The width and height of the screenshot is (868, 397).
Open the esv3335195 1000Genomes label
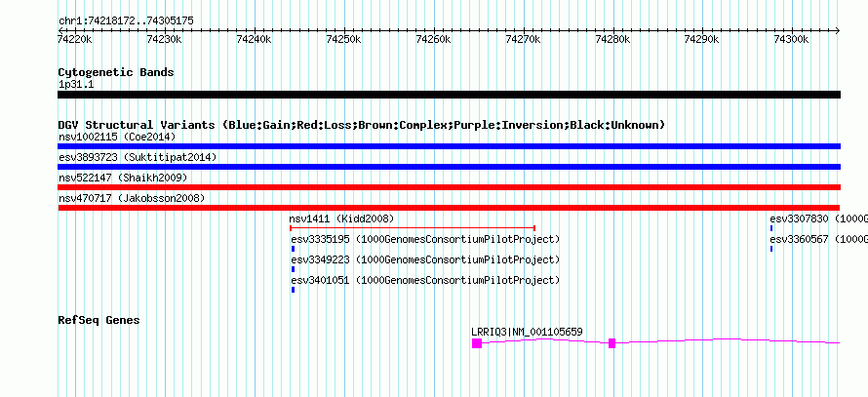point(425,239)
